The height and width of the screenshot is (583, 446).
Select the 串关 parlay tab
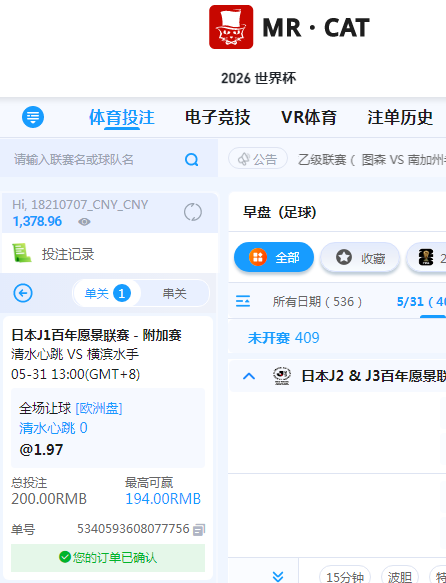pyautogui.click(x=175, y=293)
